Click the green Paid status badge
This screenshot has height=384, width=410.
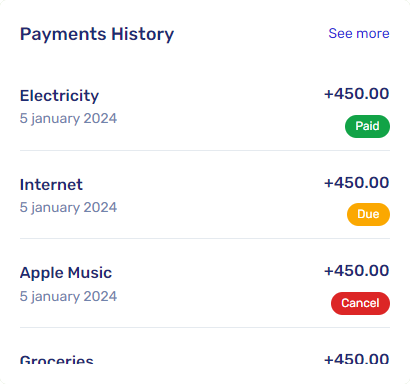[367, 126]
